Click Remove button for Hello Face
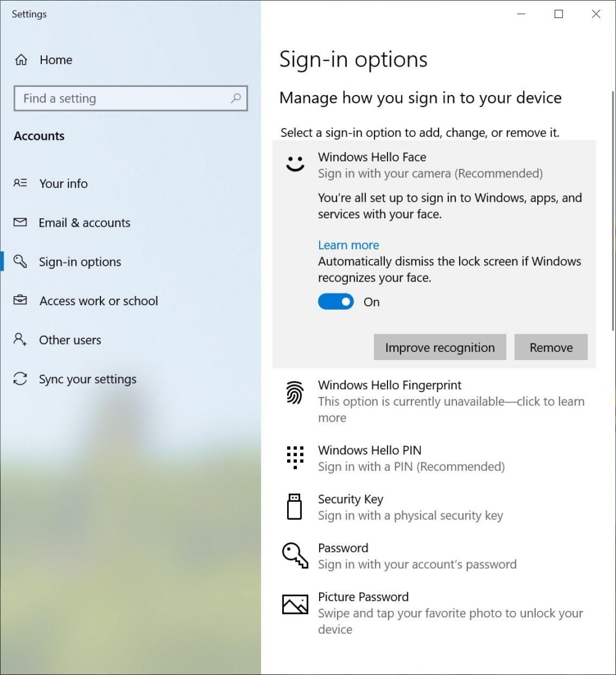616x675 pixels. tap(551, 347)
